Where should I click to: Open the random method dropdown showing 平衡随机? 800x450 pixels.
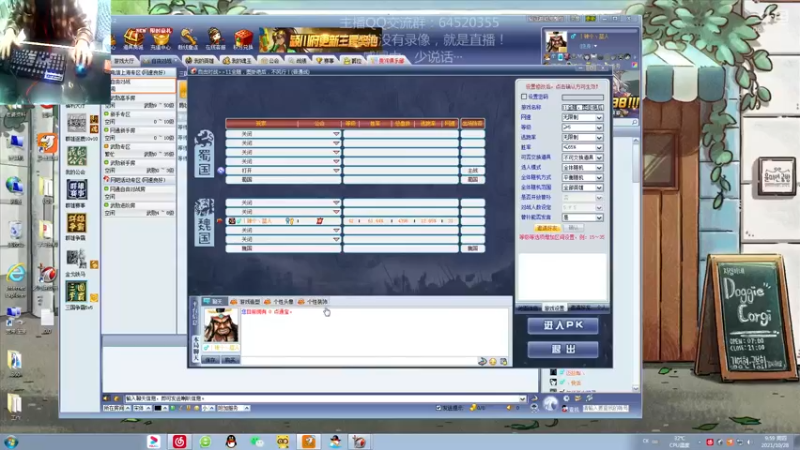[582, 178]
